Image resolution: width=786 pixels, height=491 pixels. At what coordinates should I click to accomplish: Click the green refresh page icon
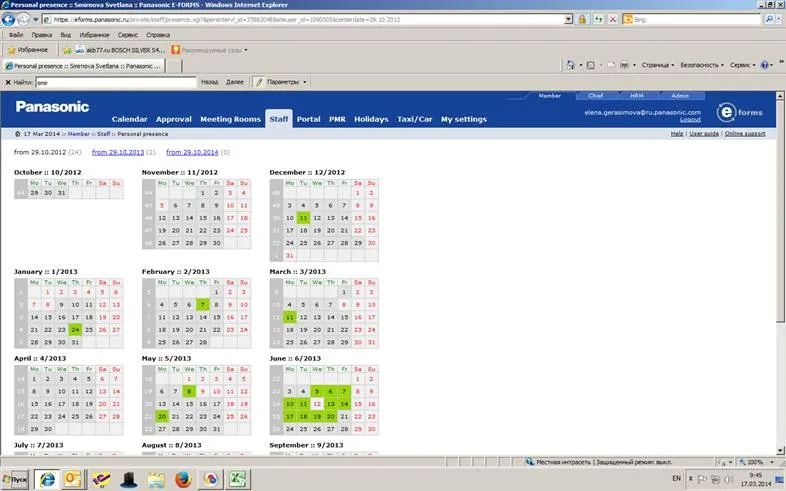pyautogui.click(x=598, y=20)
